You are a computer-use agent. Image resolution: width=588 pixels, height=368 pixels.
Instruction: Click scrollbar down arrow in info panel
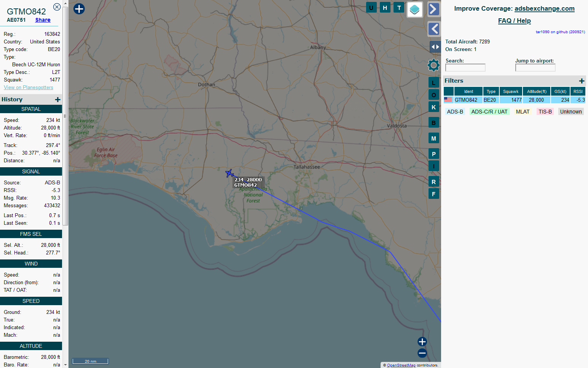click(x=65, y=365)
